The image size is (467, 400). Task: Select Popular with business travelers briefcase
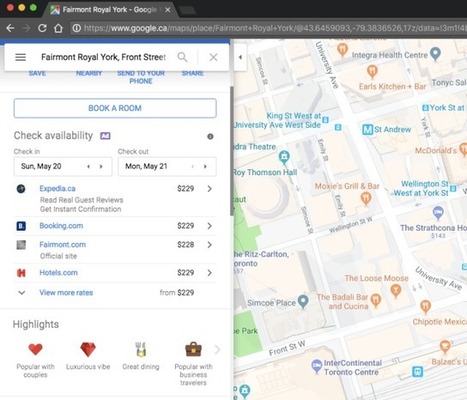point(193,349)
